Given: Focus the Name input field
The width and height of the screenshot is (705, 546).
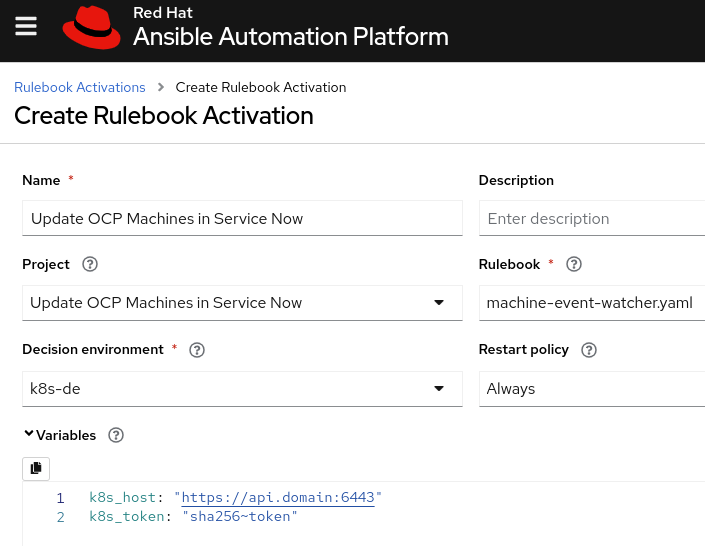Looking at the screenshot, I should (x=242, y=218).
